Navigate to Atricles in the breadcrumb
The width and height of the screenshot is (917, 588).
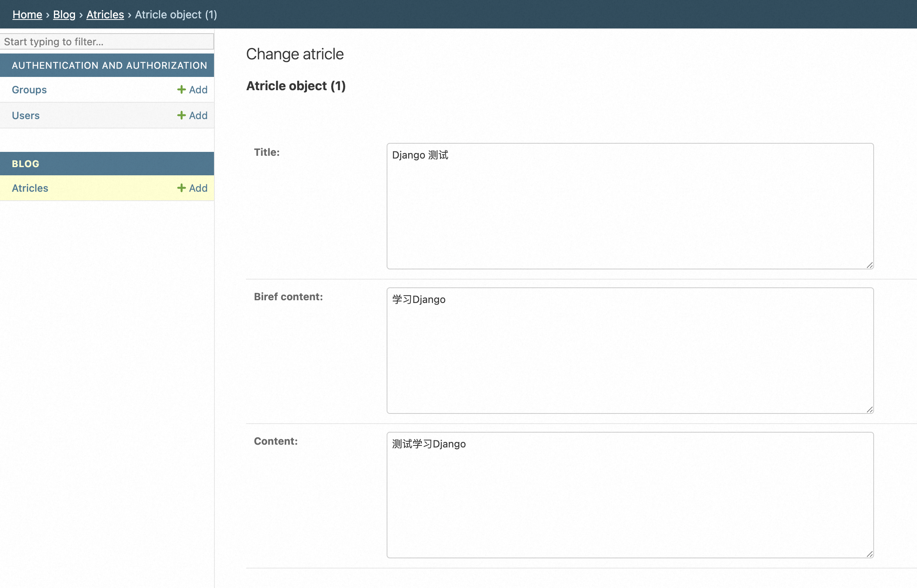[105, 14]
